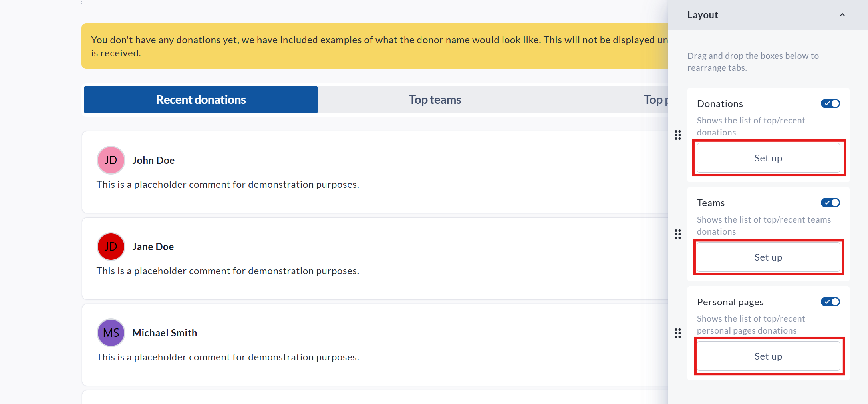Click John Doe's pink JD avatar
The width and height of the screenshot is (868, 404).
[111, 160]
